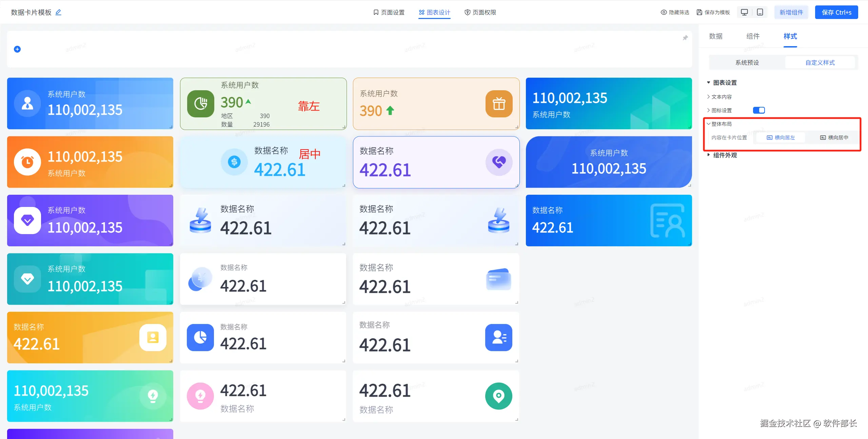Collapse the 整体布局 section
Image resolution: width=868 pixels, height=439 pixels.
[721, 124]
